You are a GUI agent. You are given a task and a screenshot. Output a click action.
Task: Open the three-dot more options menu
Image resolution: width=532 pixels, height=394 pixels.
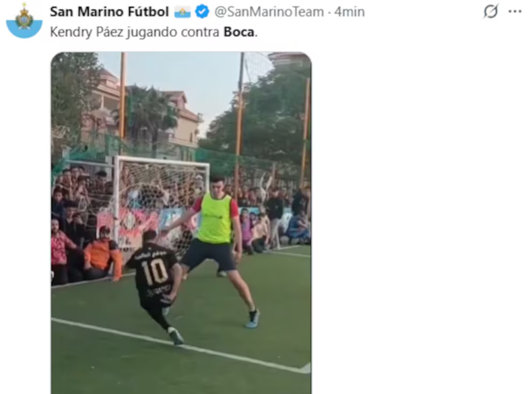(514, 11)
